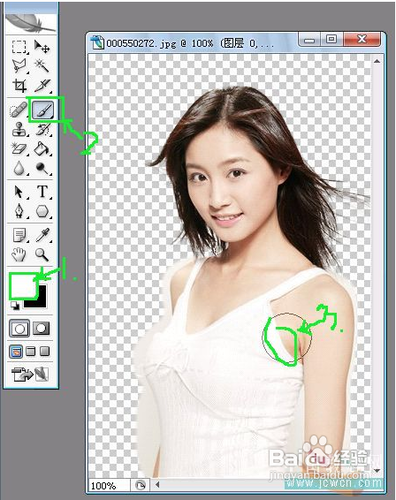Select the Rectangular Marquee tool
The width and height of the screenshot is (396, 500).
(x=19, y=47)
